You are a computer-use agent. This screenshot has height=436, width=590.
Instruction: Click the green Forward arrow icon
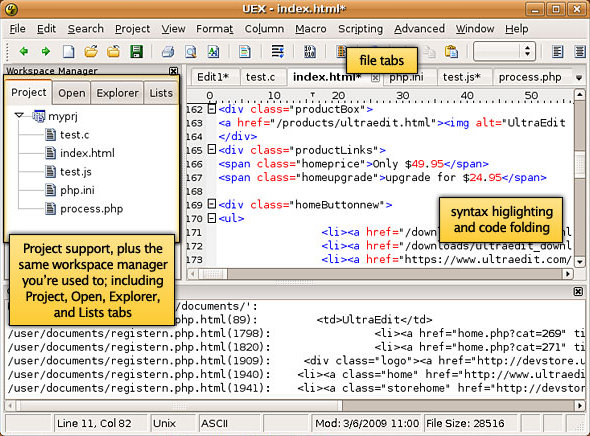(46, 51)
